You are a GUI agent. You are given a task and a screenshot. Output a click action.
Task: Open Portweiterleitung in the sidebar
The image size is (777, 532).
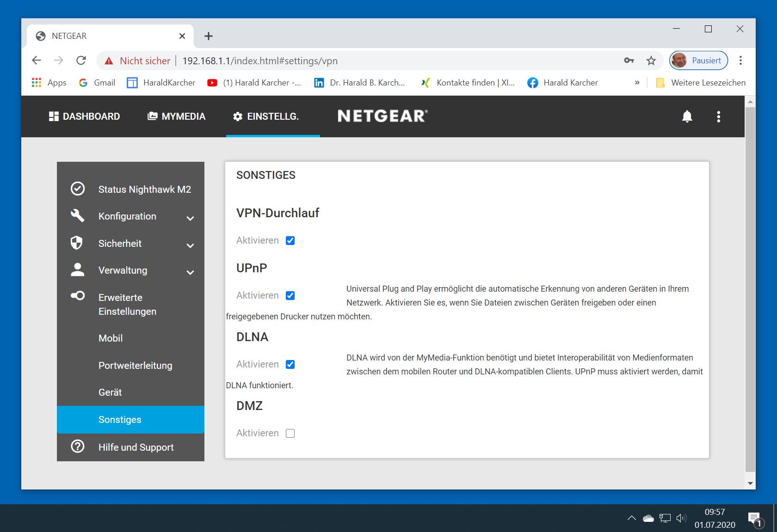135,365
